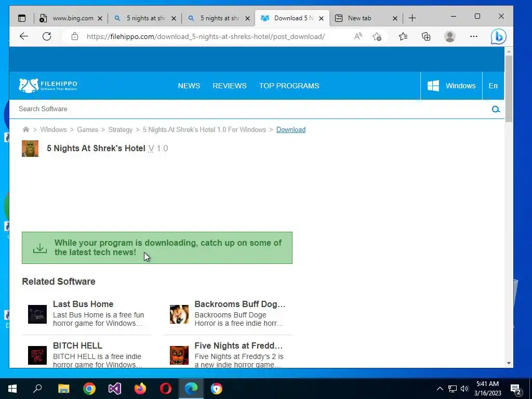Image resolution: width=532 pixels, height=399 pixels.
Task: Click the browser address bar URL
Action: click(206, 37)
